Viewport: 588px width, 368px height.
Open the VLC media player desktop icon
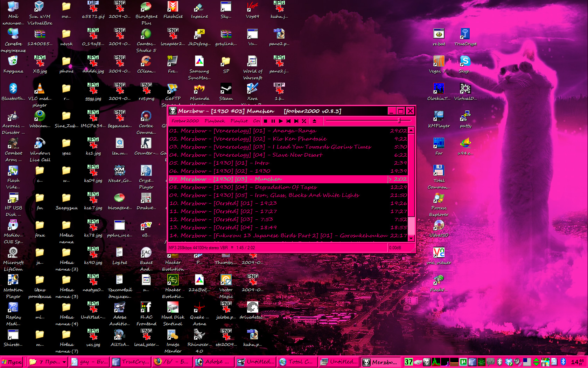point(40,95)
